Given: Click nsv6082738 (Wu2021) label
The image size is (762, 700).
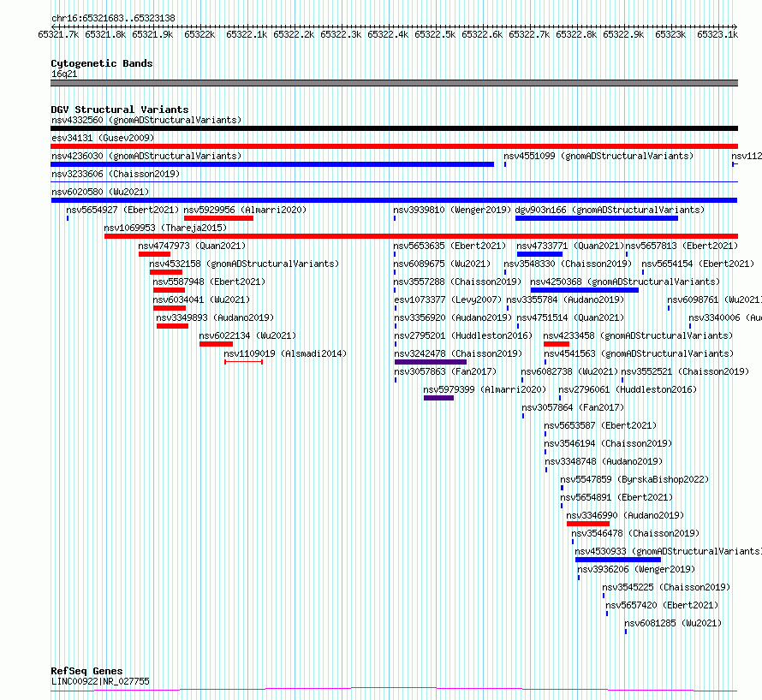Looking at the screenshot, I should pos(569,371).
